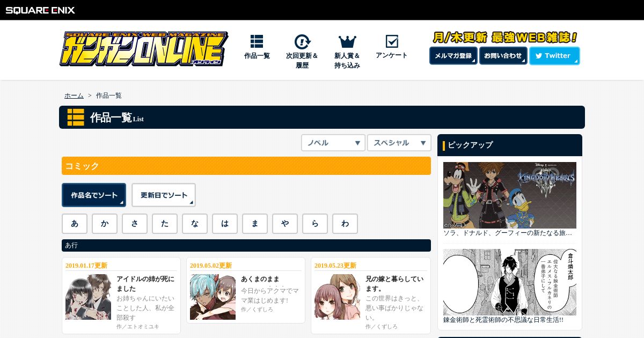
Task: Open Kingdom Hearts pickup banner
Action: click(x=510, y=195)
